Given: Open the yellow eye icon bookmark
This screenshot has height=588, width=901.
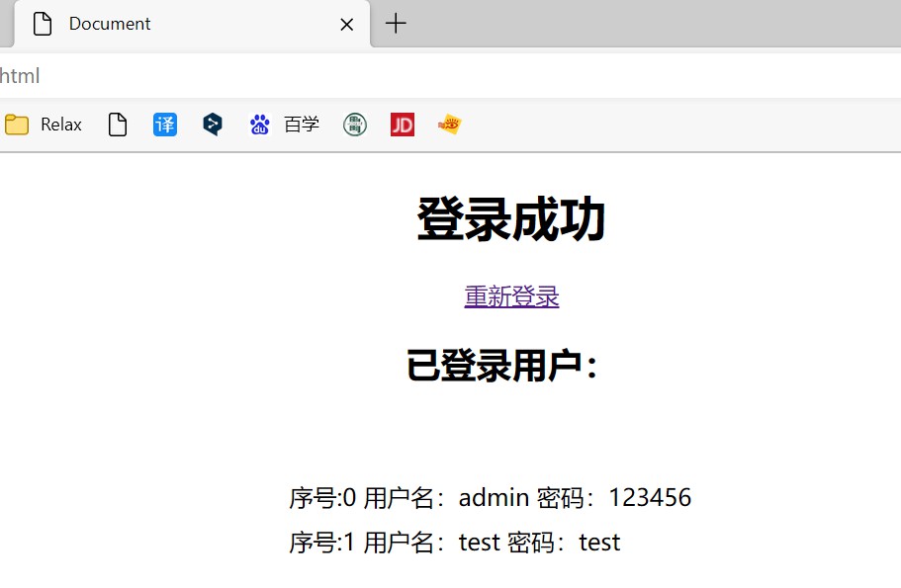Looking at the screenshot, I should (450, 125).
